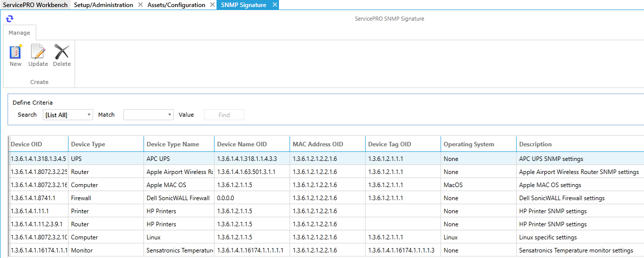
Task: Sort by Description column header
Action: click(580, 144)
